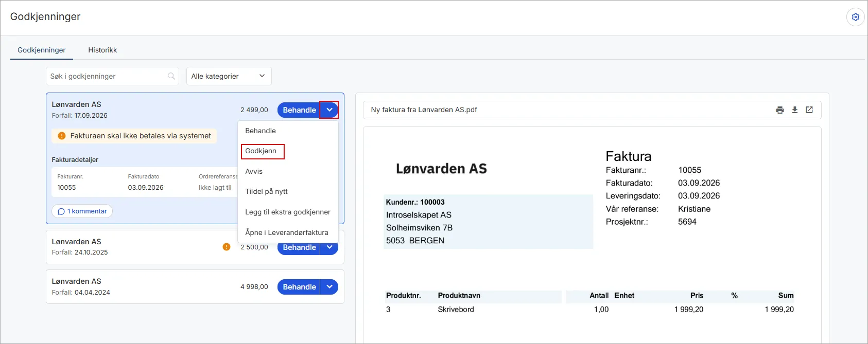Screen dimensions: 868x344
Task: Select Åpne i Leverandørfaktura option
Action: (288, 232)
